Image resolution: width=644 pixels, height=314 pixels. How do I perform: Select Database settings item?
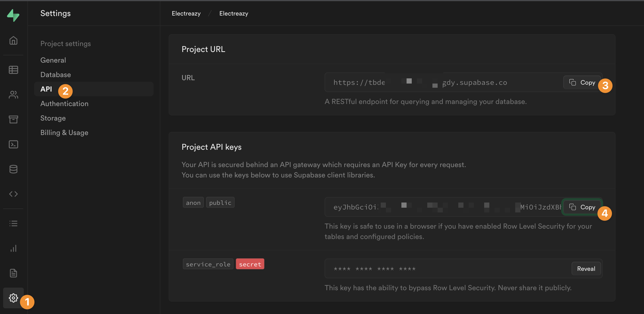coord(56,74)
